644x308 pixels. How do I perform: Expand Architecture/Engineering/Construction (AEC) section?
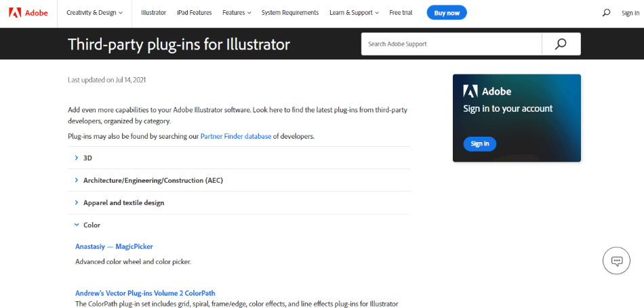click(239, 180)
